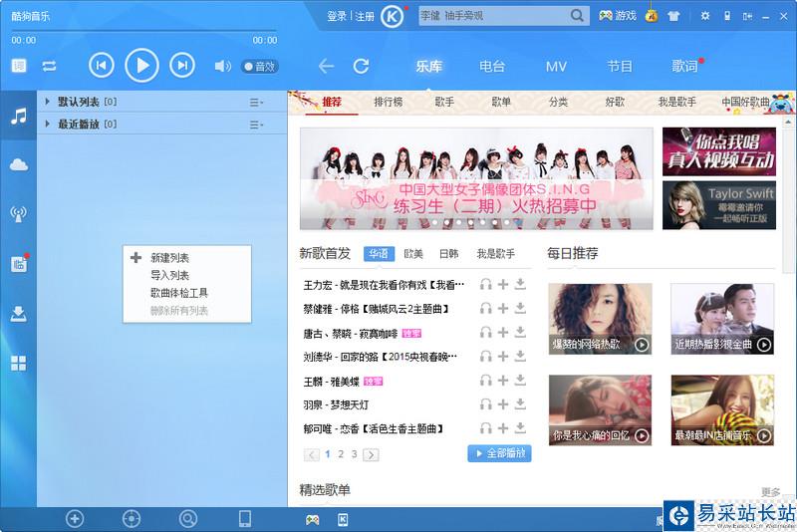Screen dimensions: 797x532
Task: Open the 游戏 games button
Action: tap(618, 16)
